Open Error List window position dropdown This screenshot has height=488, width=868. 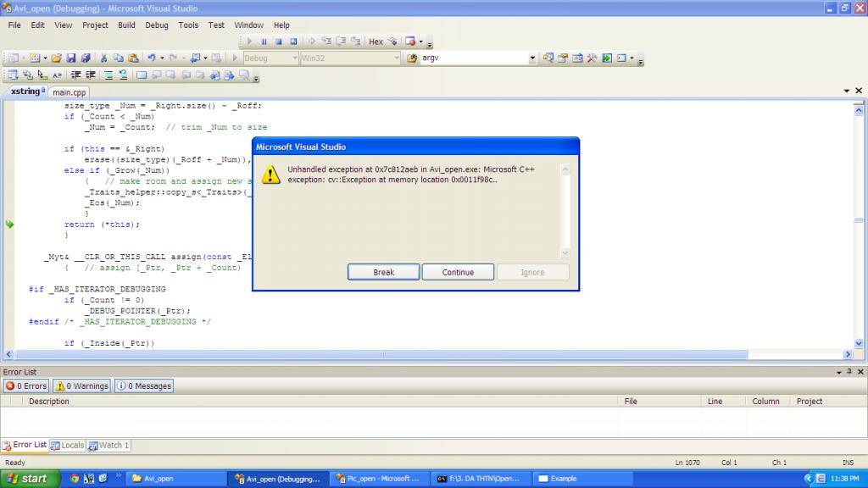[x=839, y=373]
